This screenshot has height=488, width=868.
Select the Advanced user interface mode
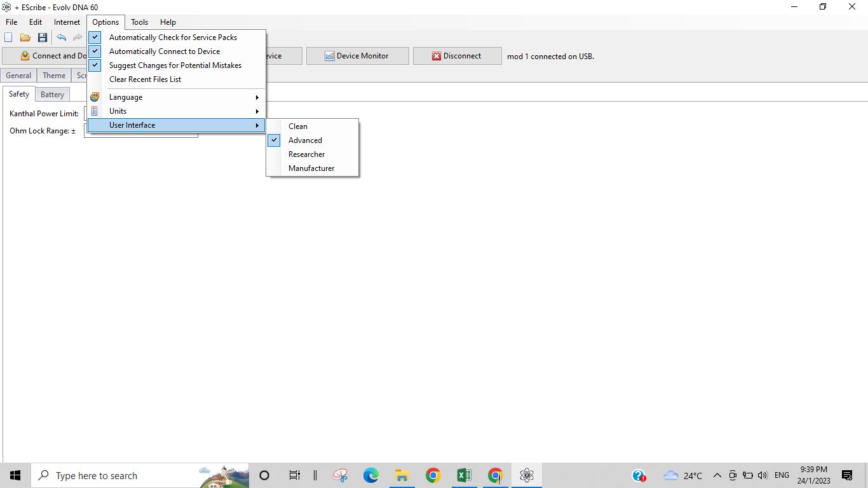(305, 140)
